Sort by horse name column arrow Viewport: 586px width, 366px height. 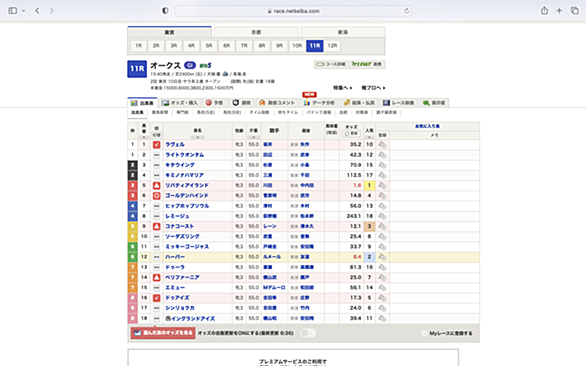click(198, 137)
